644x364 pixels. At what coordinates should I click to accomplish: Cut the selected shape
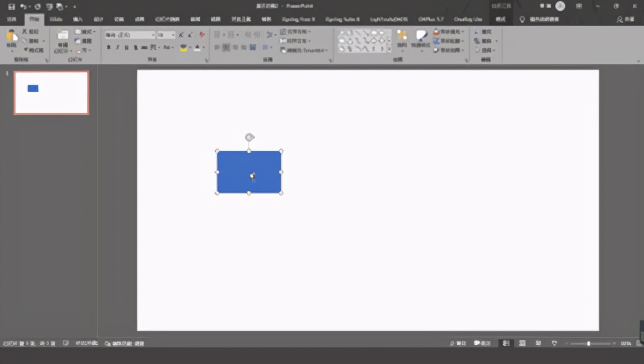pyautogui.click(x=31, y=32)
